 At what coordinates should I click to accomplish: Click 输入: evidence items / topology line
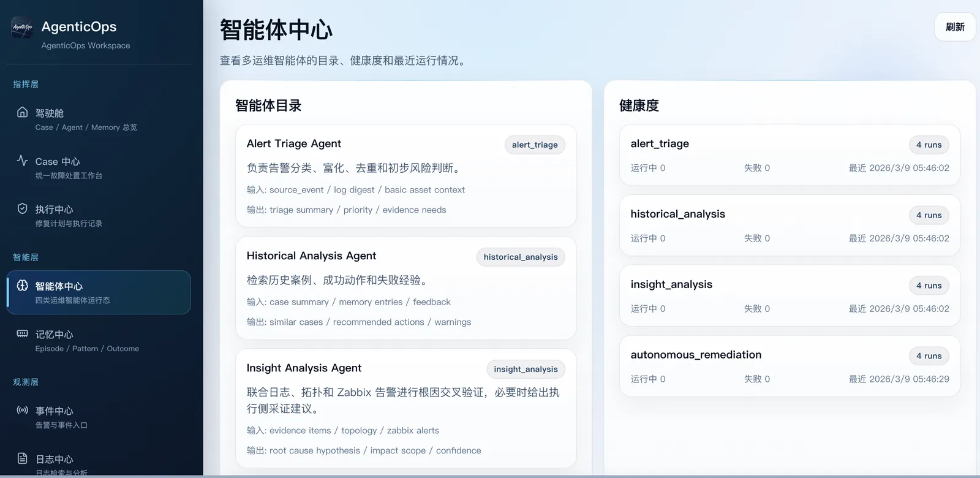[343, 431]
